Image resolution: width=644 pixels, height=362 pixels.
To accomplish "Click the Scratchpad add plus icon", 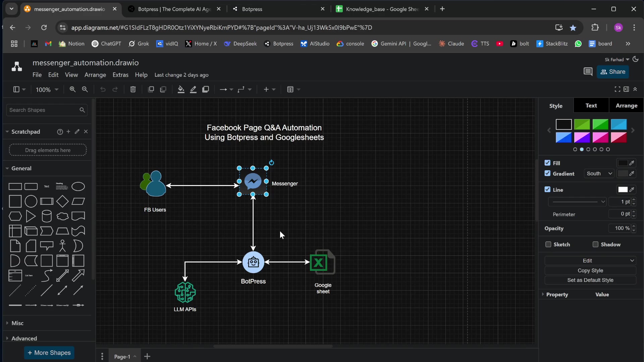I will tap(68, 131).
